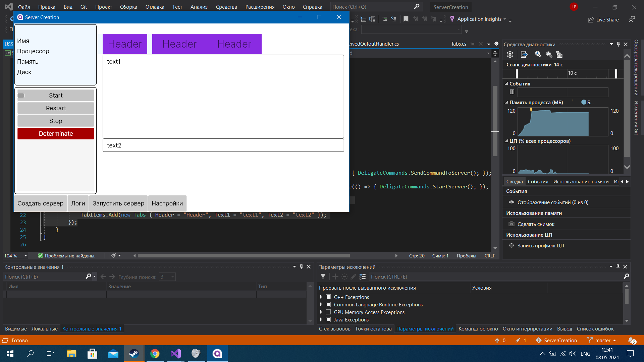Select the filter icon in Exception Settings panel
This screenshot has height=362, width=644.
coord(323,277)
